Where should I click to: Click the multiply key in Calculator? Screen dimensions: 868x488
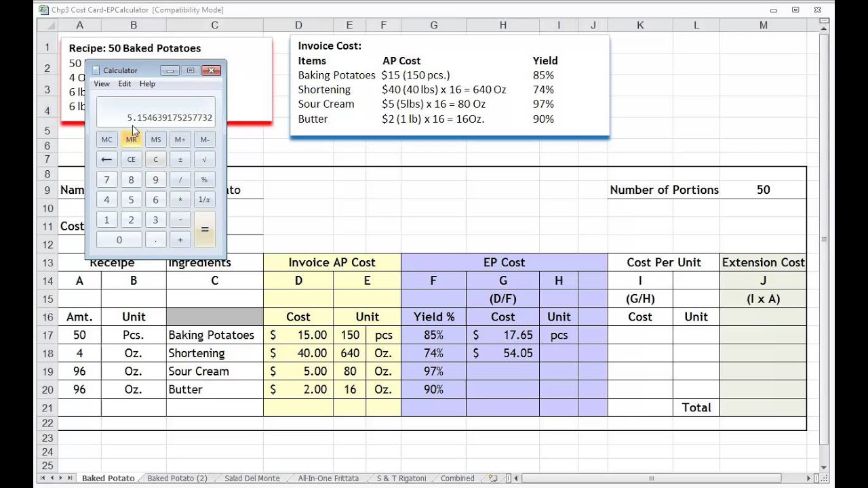180,200
